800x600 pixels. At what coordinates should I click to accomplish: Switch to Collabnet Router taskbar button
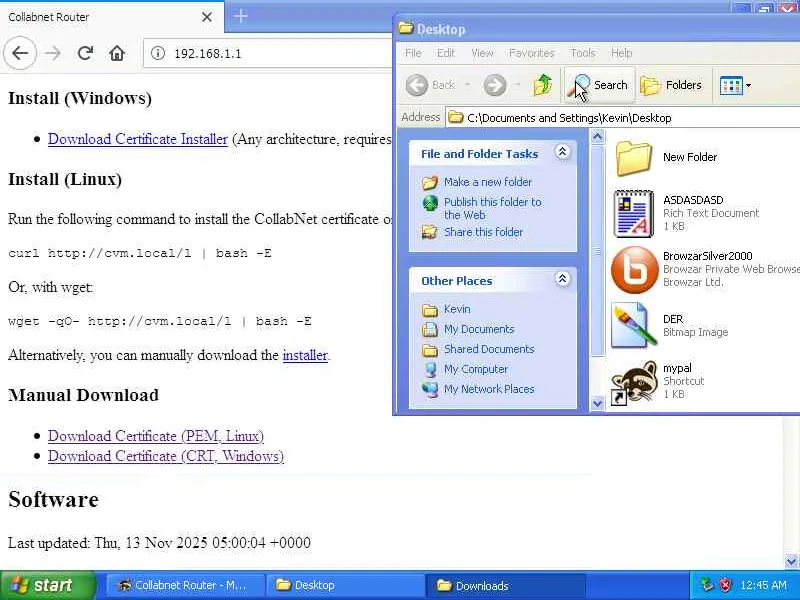(184, 585)
